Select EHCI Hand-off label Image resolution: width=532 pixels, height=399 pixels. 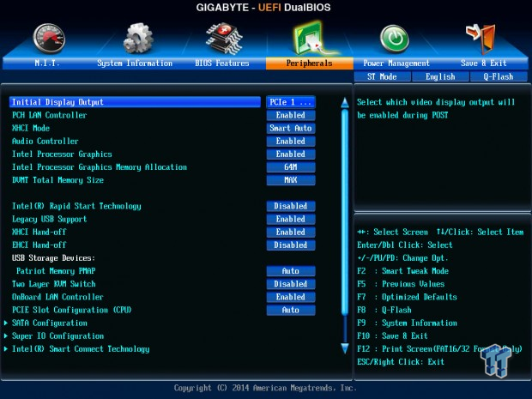(x=39, y=245)
